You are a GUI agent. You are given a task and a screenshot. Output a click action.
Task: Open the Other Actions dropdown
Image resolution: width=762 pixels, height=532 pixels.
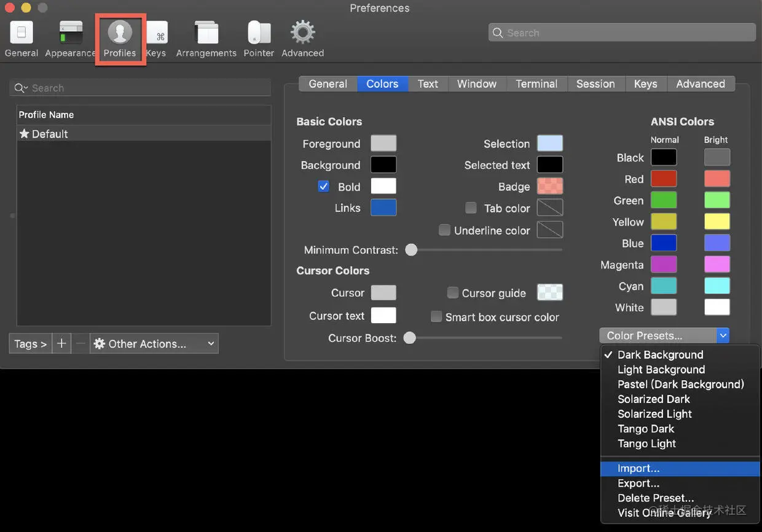point(154,343)
